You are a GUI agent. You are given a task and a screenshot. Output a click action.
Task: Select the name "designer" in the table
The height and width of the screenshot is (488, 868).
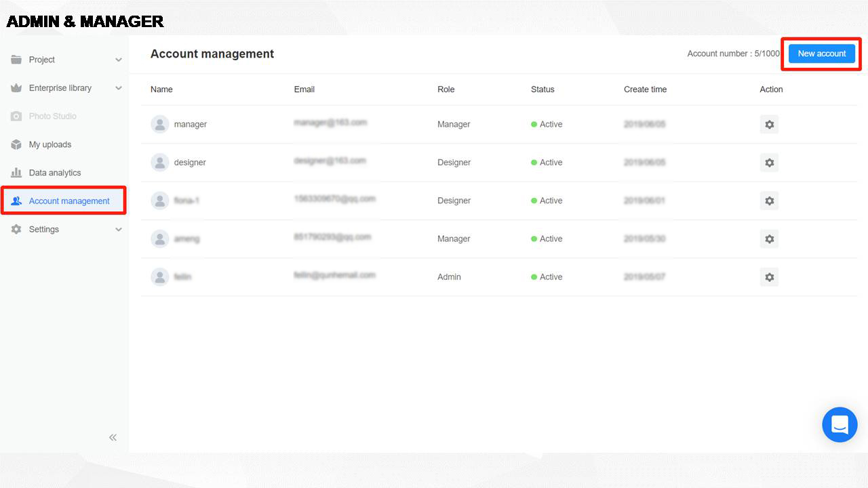click(x=190, y=163)
